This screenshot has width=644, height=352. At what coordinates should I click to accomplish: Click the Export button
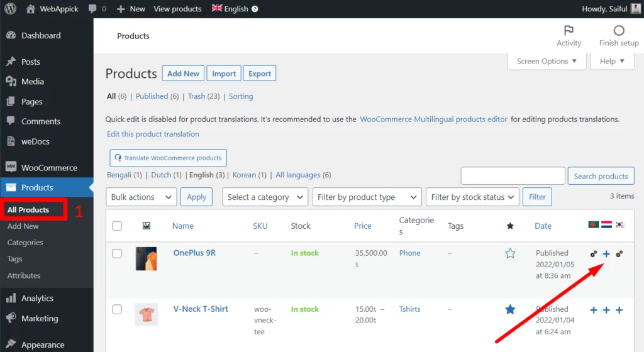260,74
